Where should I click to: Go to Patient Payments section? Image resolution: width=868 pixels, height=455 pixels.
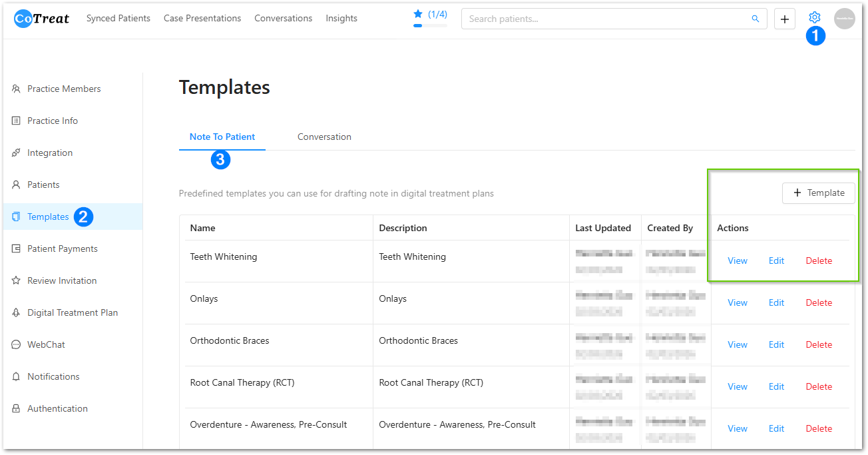(x=63, y=248)
